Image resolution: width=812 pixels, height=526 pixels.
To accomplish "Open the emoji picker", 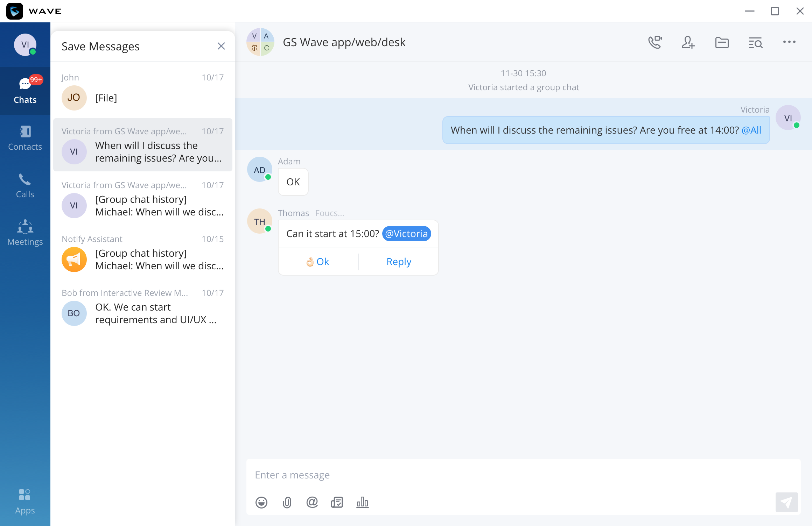I will [261, 503].
